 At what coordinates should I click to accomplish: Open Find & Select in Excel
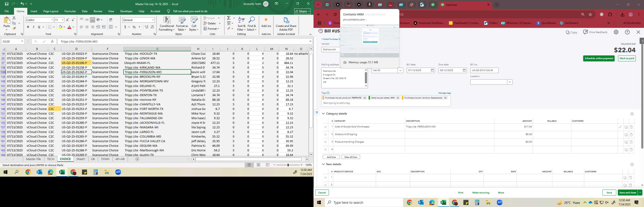coord(252,24)
